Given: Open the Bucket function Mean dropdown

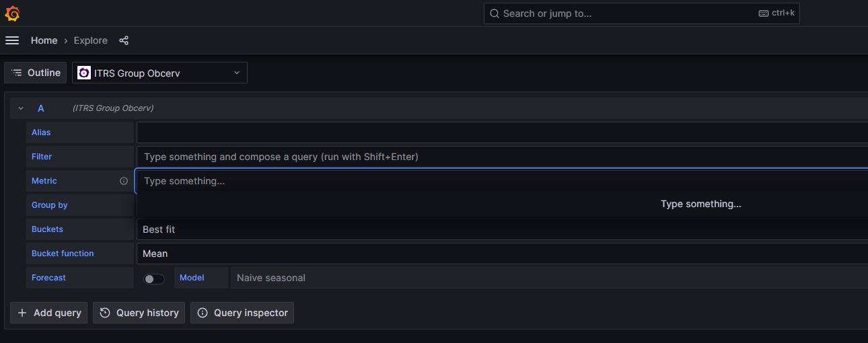Looking at the screenshot, I should point(502,254).
